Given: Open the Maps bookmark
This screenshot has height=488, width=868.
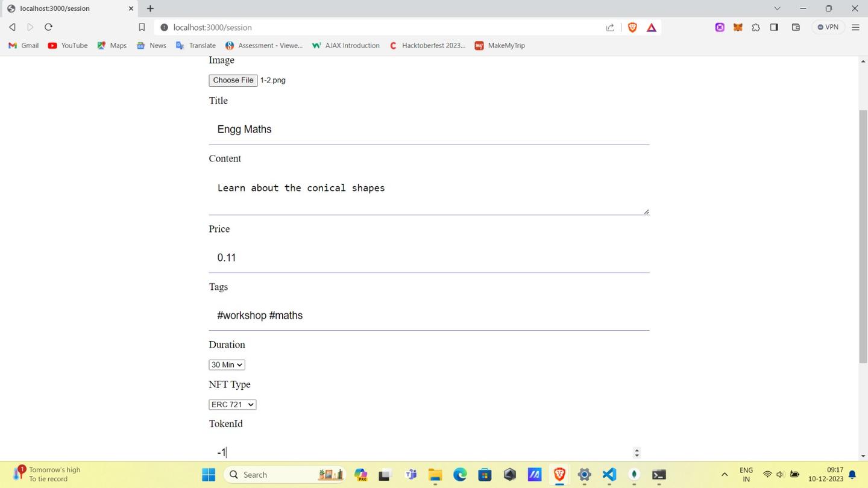Looking at the screenshot, I should pyautogui.click(x=112, y=45).
